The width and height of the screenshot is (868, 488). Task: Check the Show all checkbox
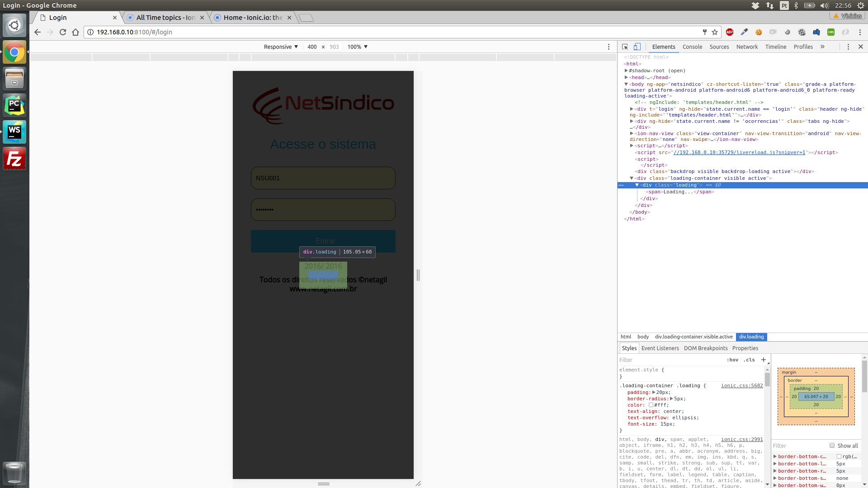click(x=832, y=446)
